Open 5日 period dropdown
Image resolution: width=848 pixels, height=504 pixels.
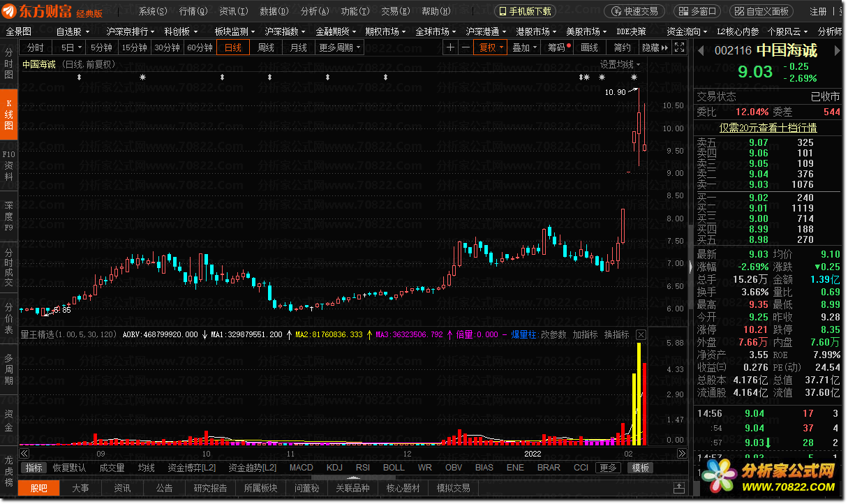point(69,47)
